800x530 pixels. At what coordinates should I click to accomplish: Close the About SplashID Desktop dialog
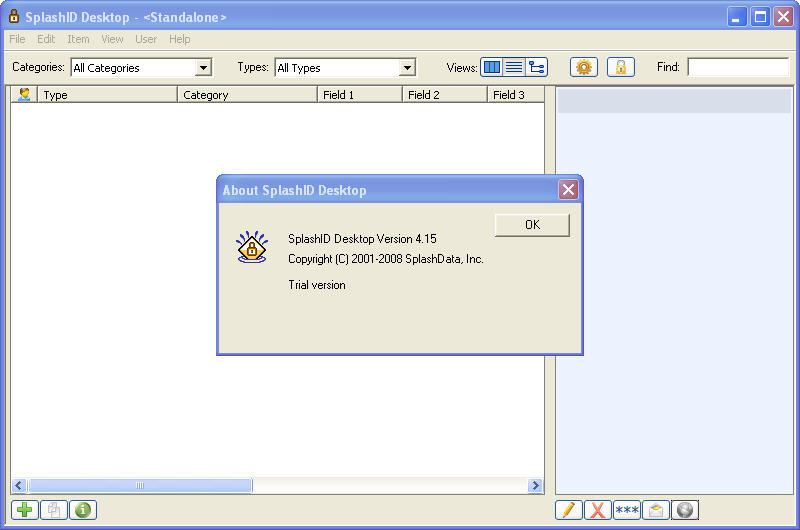[568, 190]
